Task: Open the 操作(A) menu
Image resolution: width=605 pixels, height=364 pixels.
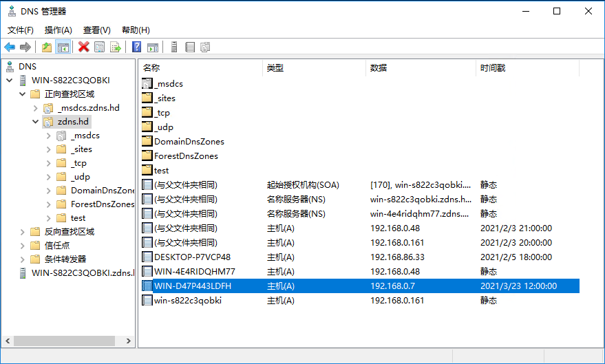Action: tap(59, 30)
